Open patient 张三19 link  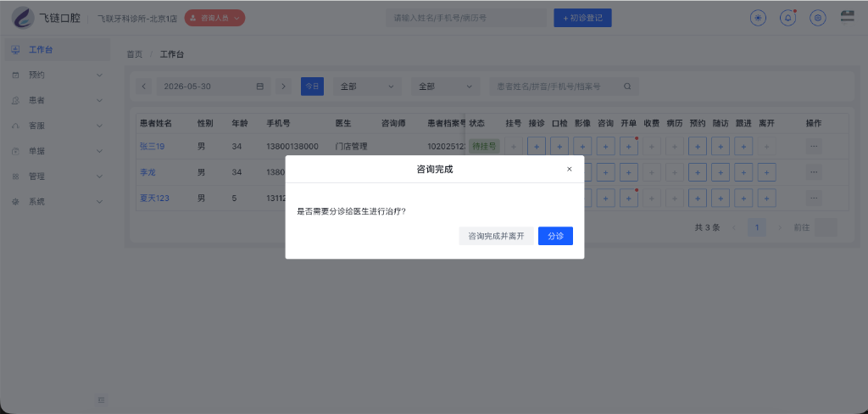[x=153, y=146]
